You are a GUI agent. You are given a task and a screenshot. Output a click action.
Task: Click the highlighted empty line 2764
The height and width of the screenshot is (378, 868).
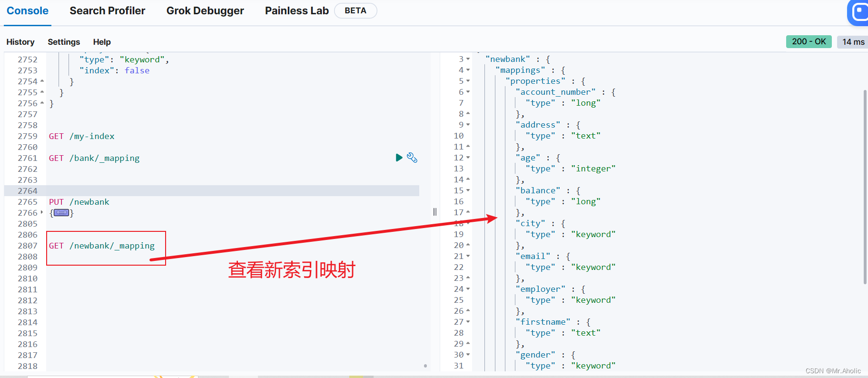click(x=233, y=191)
